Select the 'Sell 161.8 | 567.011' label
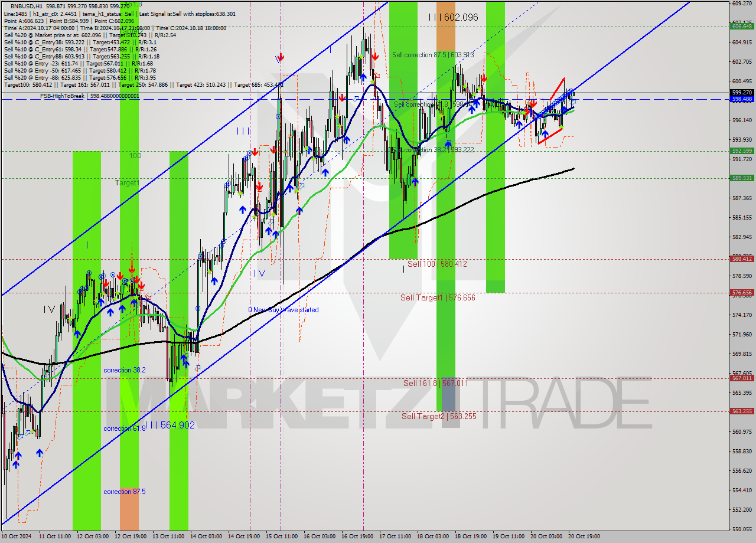756x543 pixels. [x=436, y=383]
